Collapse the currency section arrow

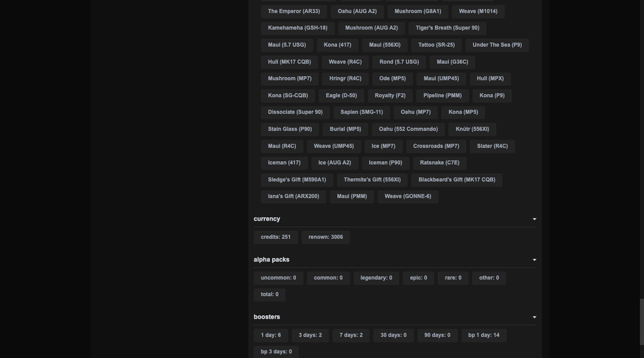pos(534,219)
